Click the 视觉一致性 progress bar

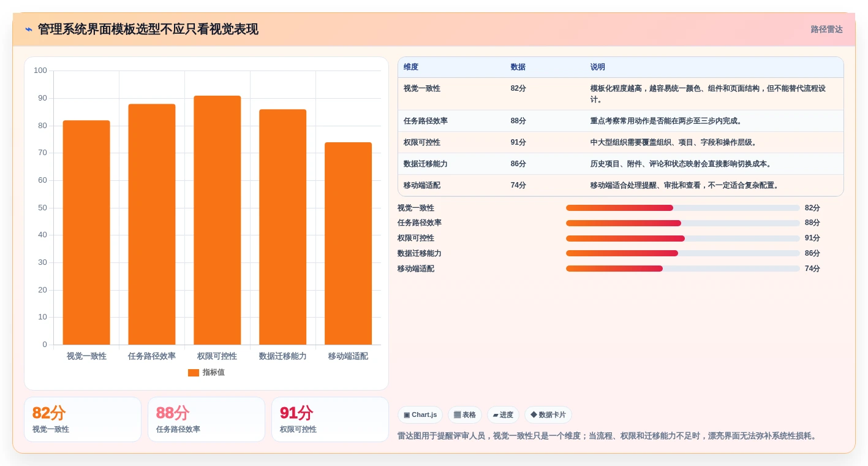pyautogui.click(x=683, y=208)
